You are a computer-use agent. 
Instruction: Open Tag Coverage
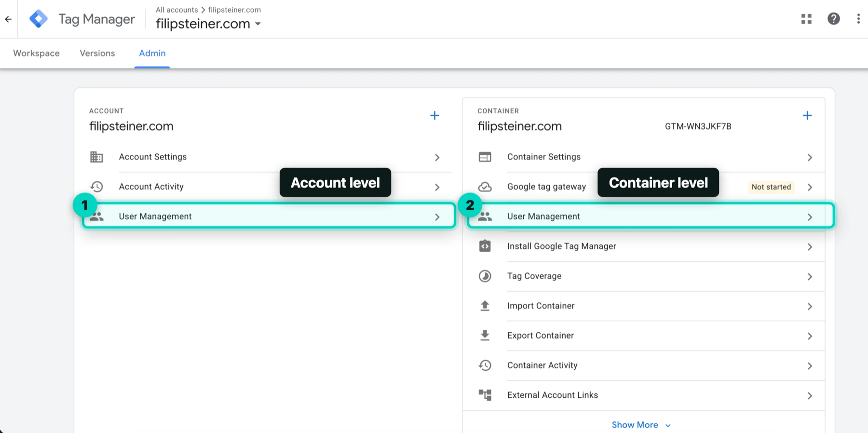pyautogui.click(x=534, y=276)
